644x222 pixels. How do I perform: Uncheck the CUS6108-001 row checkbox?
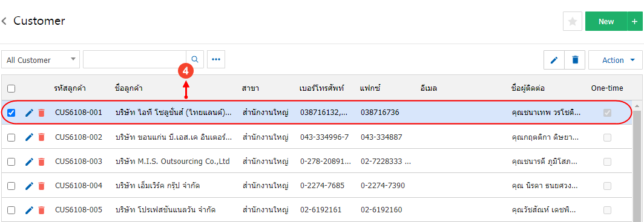click(11, 113)
